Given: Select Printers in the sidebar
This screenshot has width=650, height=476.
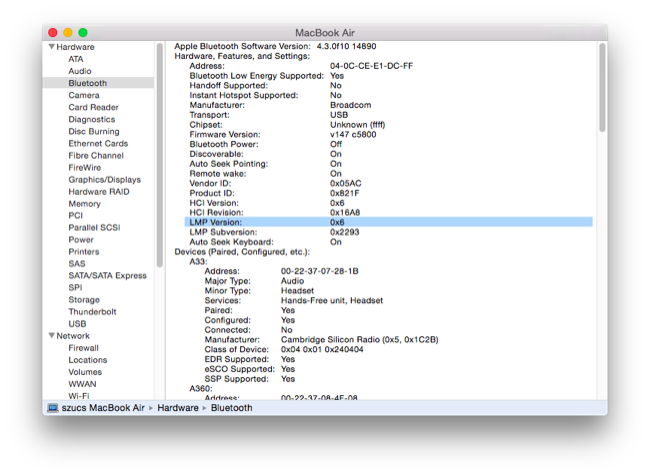Looking at the screenshot, I should pyautogui.click(x=84, y=251).
